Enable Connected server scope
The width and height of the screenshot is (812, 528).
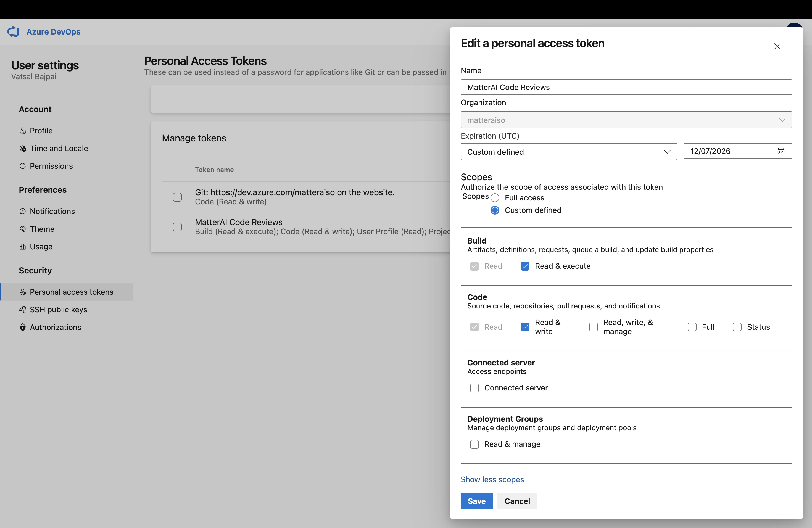tap(474, 388)
